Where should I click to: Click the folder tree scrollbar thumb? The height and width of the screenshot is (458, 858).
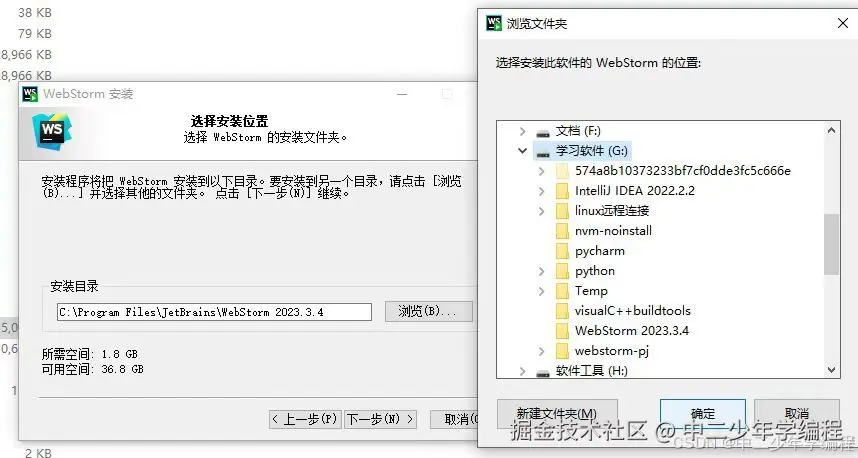pyautogui.click(x=831, y=244)
